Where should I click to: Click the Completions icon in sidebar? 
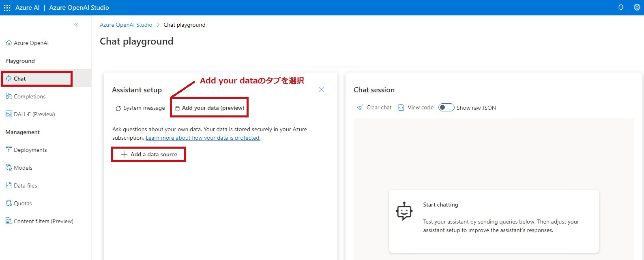[x=9, y=96]
